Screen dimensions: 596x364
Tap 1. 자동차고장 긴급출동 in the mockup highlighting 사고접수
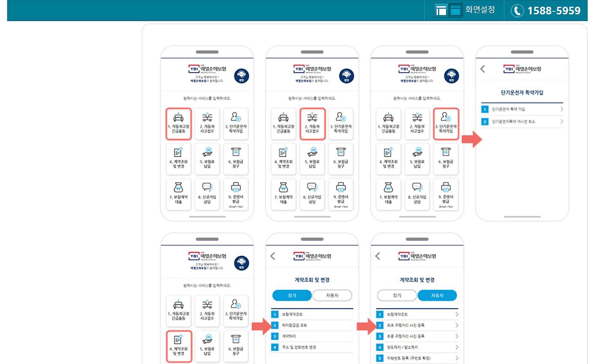(x=283, y=123)
